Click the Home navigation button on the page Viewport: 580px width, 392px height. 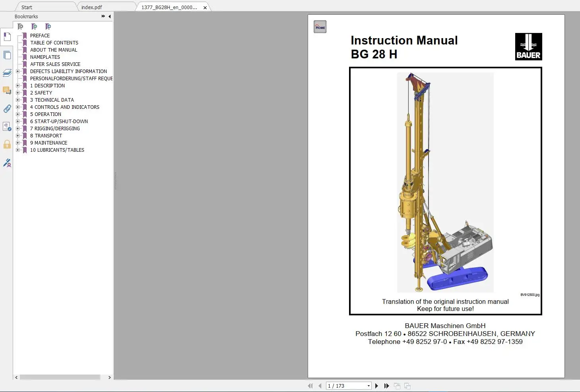point(320,27)
